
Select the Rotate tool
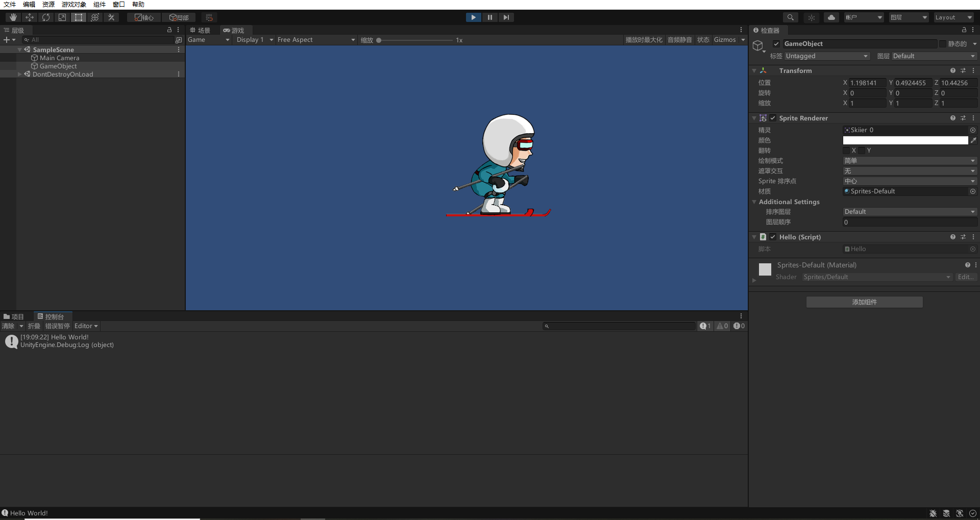45,17
